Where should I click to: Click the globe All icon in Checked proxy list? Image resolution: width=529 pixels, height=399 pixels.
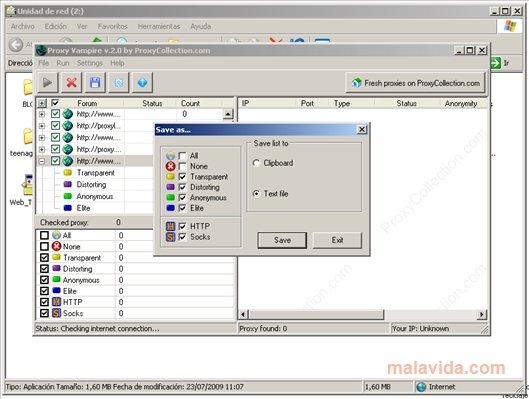pos(56,235)
